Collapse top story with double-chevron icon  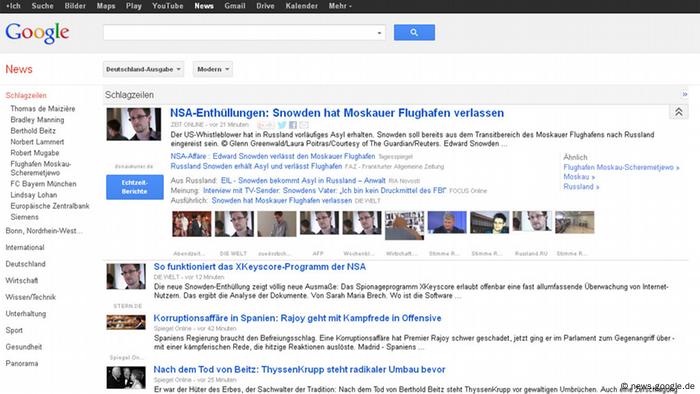[x=679, y=112]
